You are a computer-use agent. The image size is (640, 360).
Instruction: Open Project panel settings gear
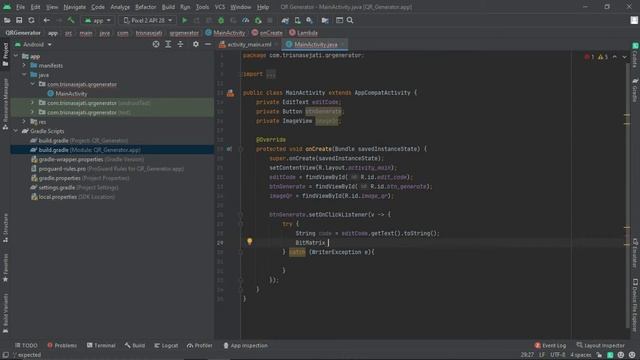pos(196,44)
